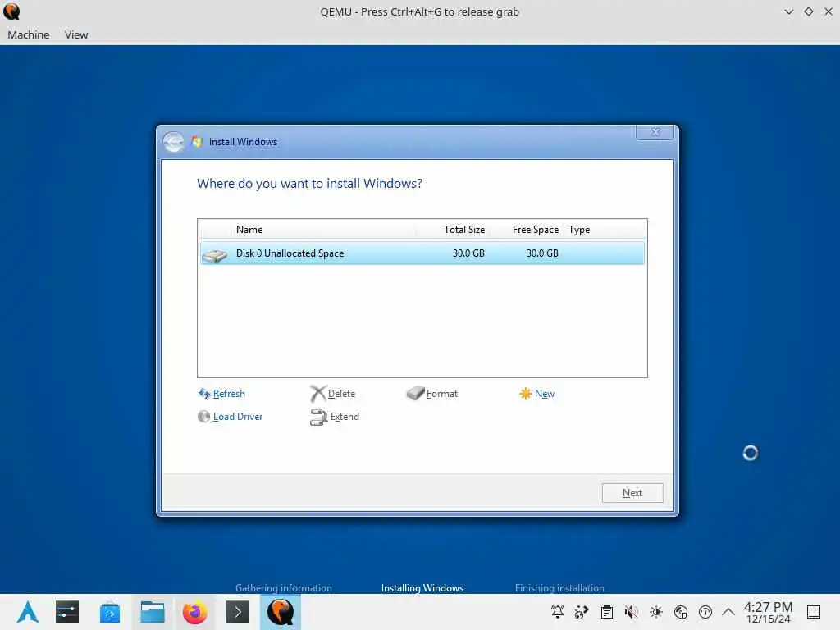Click the Next button
Image resolution: width=840 pixels, height=630 pixels.
click(x=632, y=493)
